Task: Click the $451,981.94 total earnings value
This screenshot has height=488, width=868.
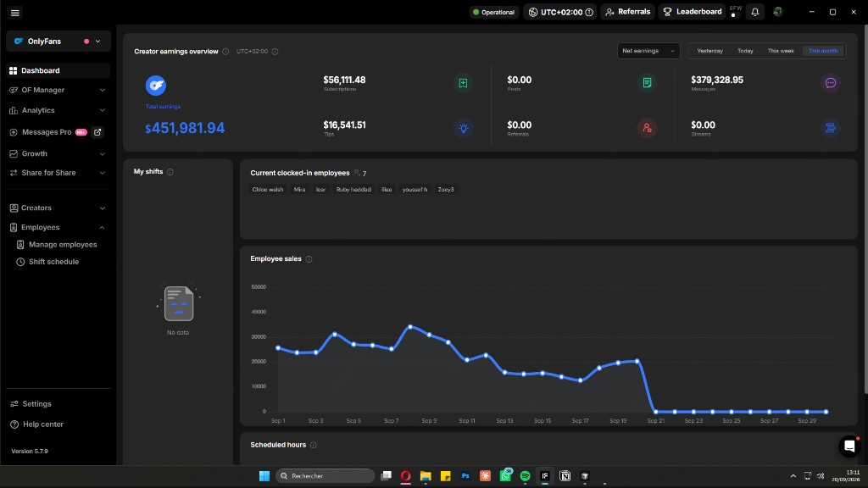Action: pyautogui.click(x=185, y=129)
